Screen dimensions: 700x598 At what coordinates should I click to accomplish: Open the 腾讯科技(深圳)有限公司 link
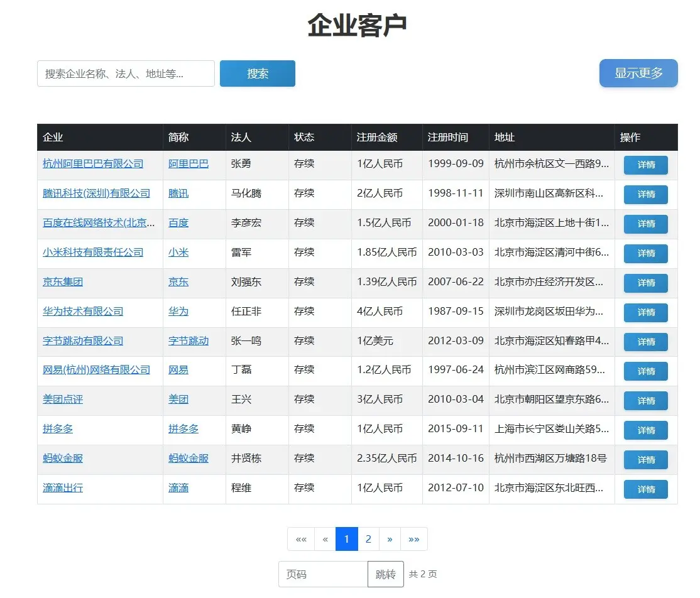point(96,193)
